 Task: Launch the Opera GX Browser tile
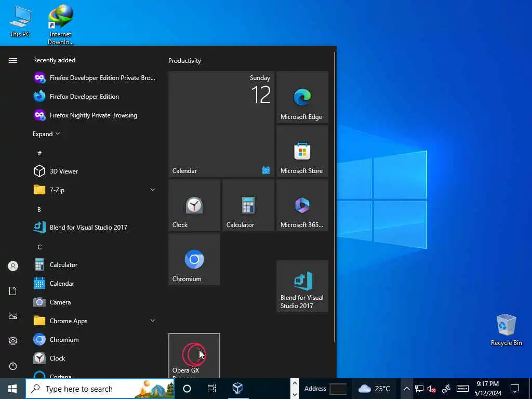coord(194,355)
